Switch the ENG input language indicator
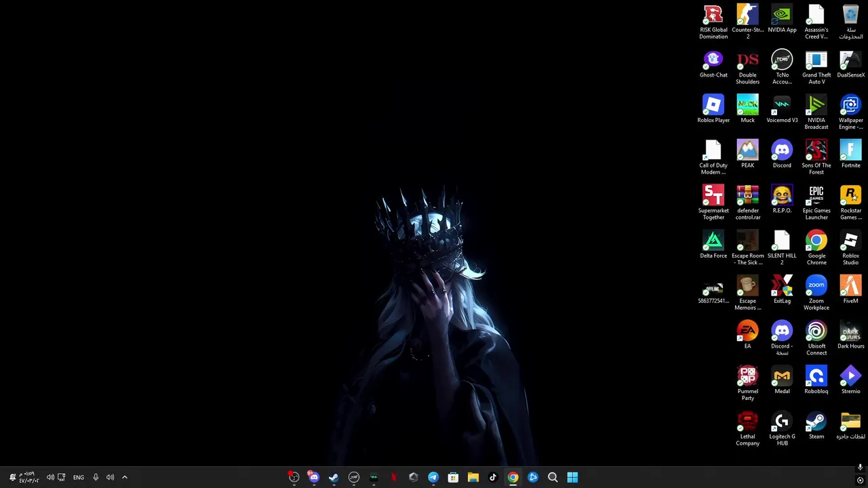This screenshot has height=488, width=868. coord(79,477)
